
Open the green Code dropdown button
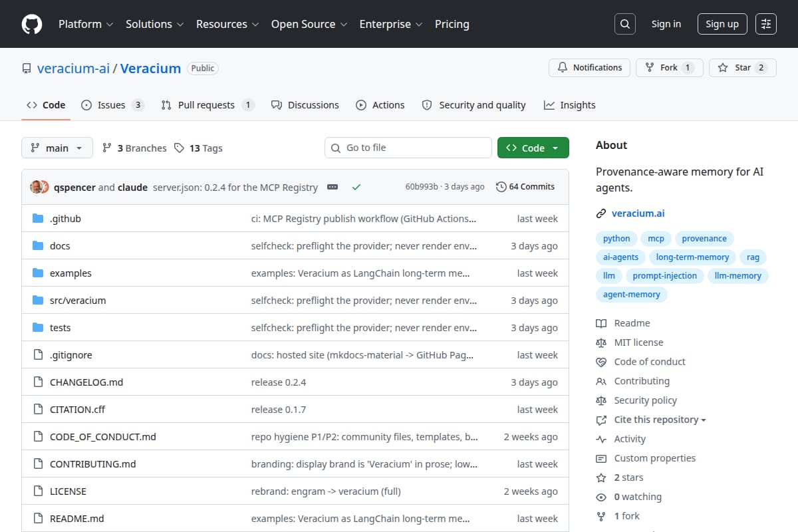(x=533, y=148)
